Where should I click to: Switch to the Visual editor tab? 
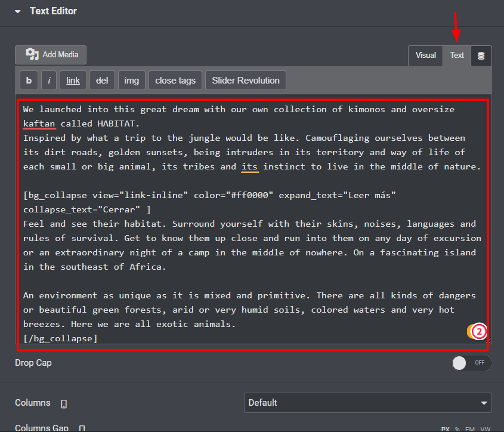(426, 55)
